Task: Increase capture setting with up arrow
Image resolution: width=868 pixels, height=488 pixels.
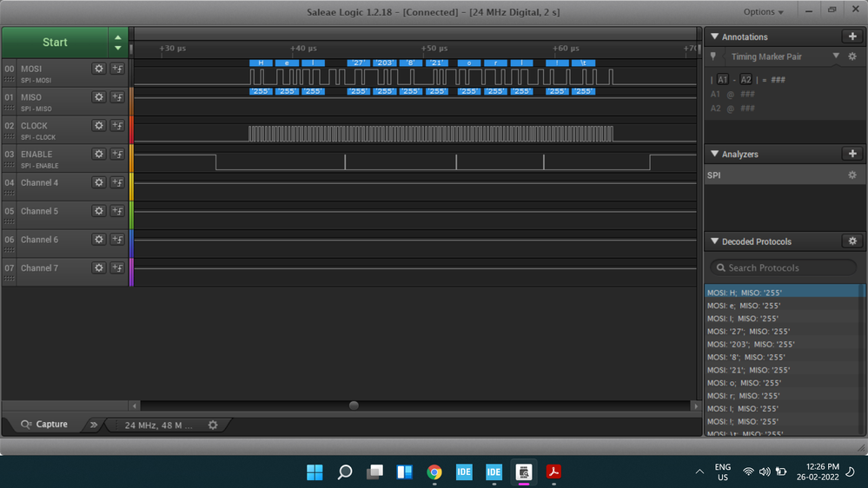Action: pyautogui.click(x=118, y=37)
